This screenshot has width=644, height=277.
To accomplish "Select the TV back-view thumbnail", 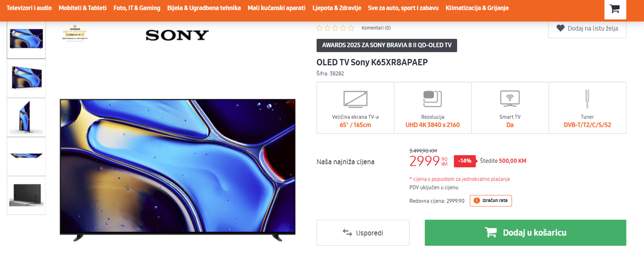I will (x=26, y=195).
